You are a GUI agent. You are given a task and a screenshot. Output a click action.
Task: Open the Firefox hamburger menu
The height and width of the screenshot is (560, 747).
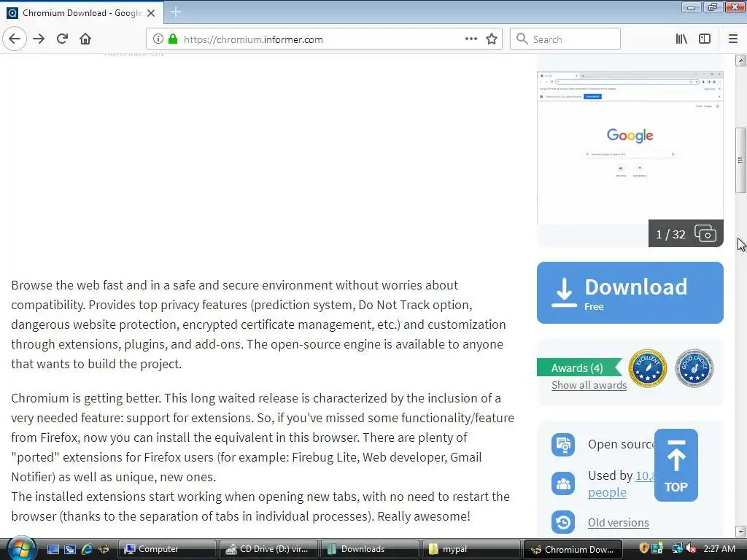(733, 39)
